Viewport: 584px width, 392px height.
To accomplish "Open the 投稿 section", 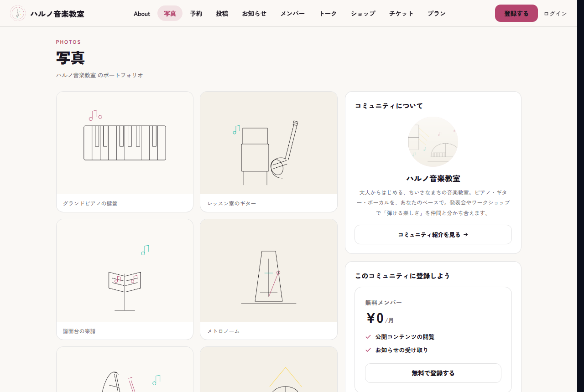I will pos(222,14).
